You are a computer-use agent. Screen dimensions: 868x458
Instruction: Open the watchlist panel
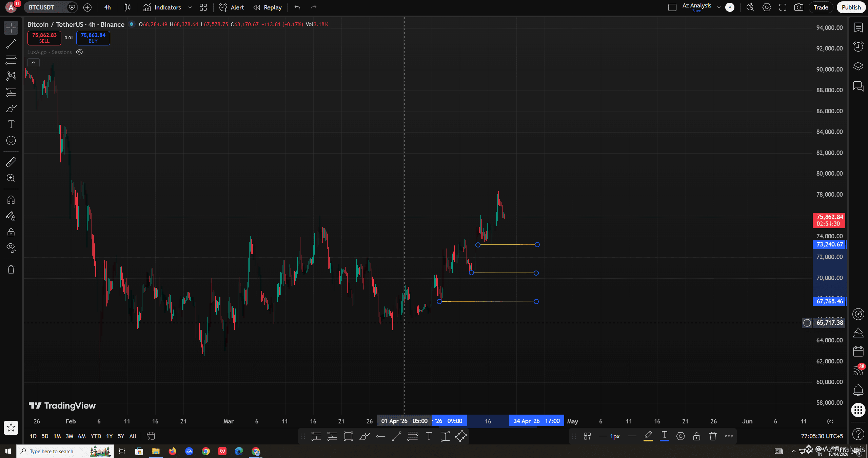(858, 27)
